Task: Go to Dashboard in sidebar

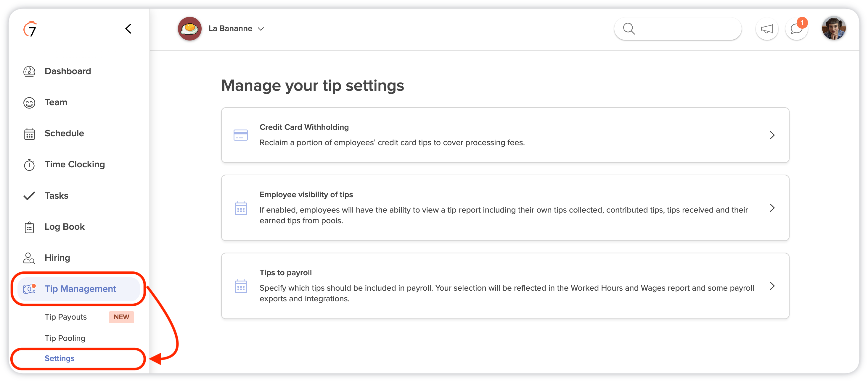Action: tap(68, 71)
